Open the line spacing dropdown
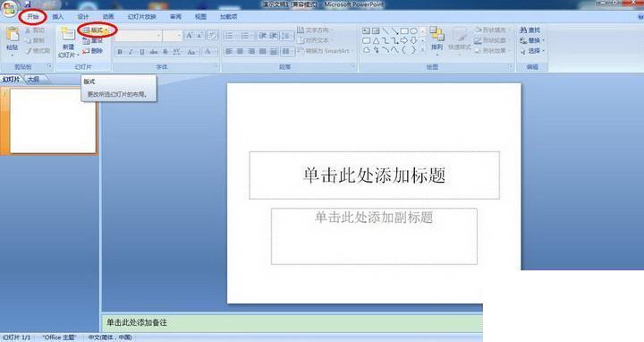644x342 pixels. (286, 36)
